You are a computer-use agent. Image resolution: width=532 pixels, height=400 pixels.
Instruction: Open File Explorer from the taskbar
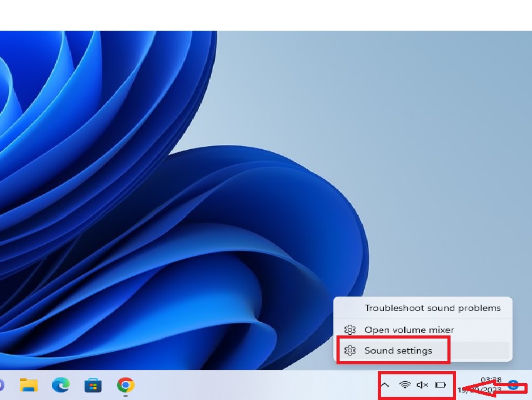coord(29,384)
